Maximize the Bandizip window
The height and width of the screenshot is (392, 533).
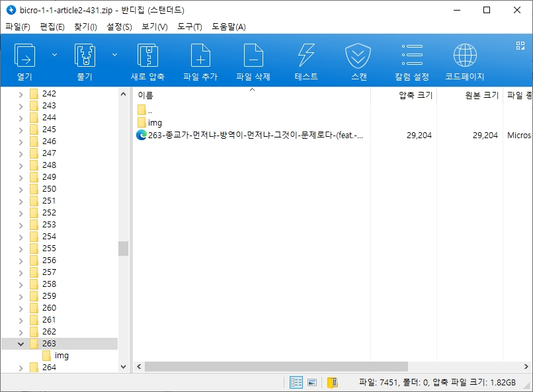[487, 10]
